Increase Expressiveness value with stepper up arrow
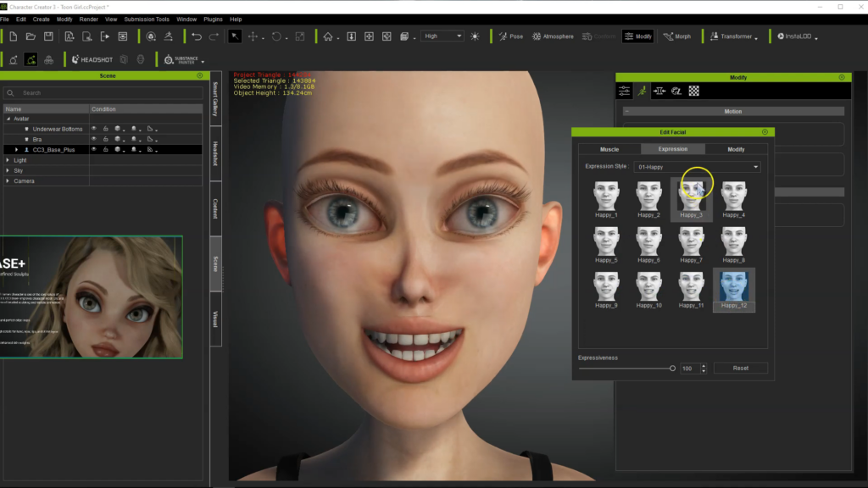Screen dimensions: 868x488 point(704,366)
